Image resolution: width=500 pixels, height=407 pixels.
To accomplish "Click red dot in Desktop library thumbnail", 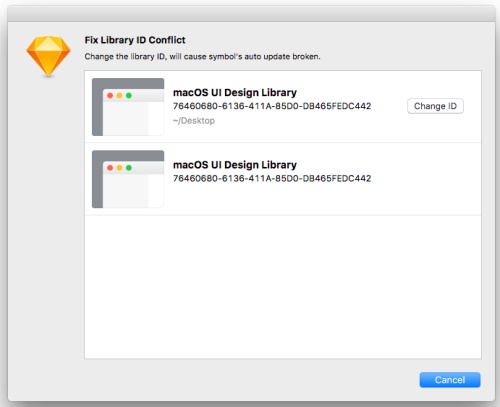I will [x=110, y=96].
